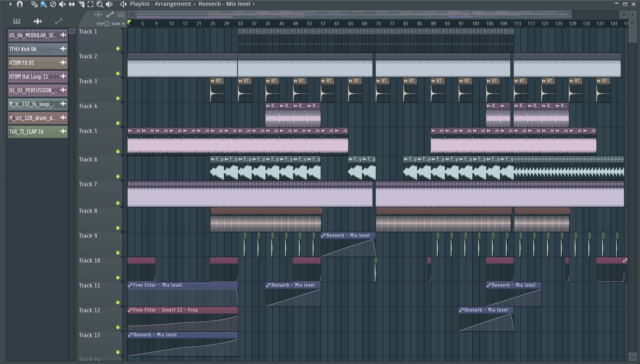This screenshot has height=364, width=640.
Task: Select the Track 10 header
Action: coord(100,269)
